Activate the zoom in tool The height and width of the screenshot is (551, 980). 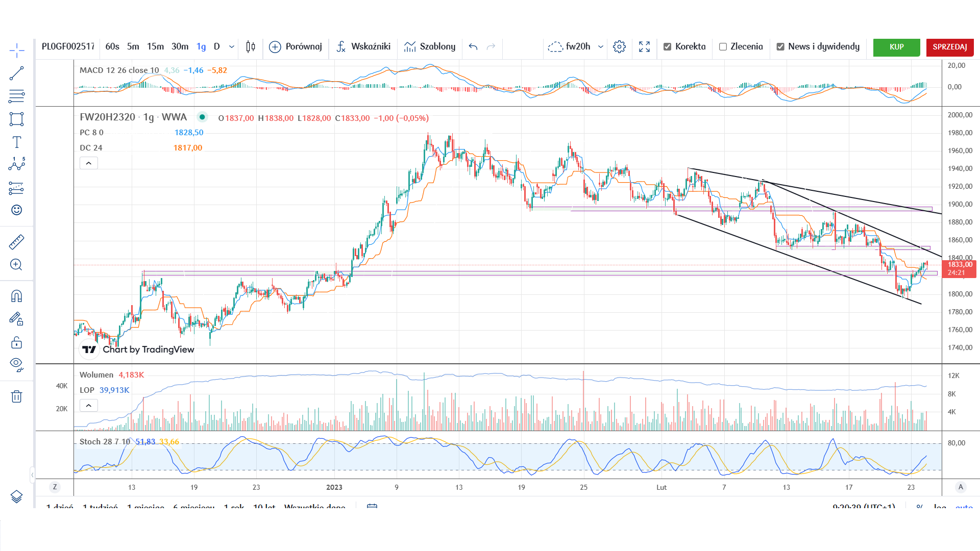(x=16, y=265)
